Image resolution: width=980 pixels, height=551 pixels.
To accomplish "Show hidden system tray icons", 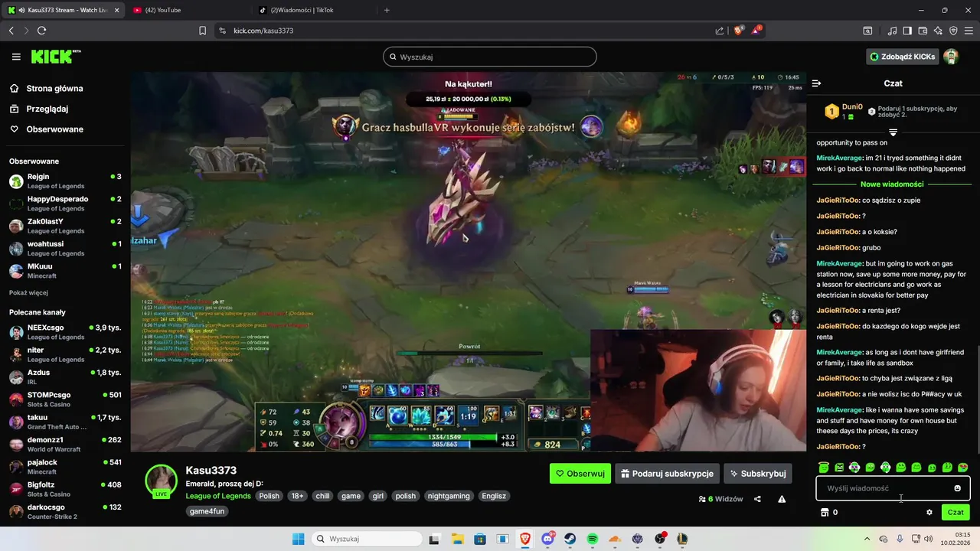I will point(867,539).
